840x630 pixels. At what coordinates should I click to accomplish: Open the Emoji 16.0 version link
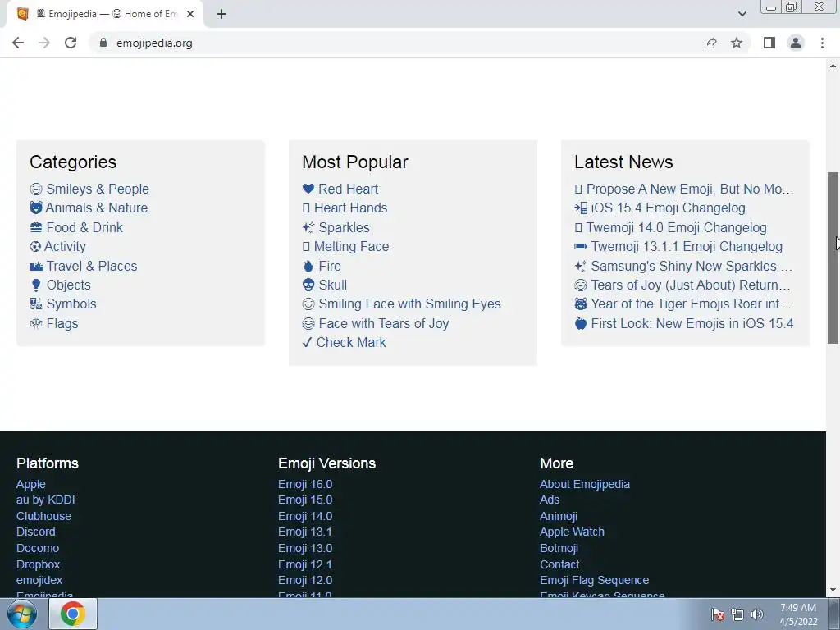[x=305, y=484]
